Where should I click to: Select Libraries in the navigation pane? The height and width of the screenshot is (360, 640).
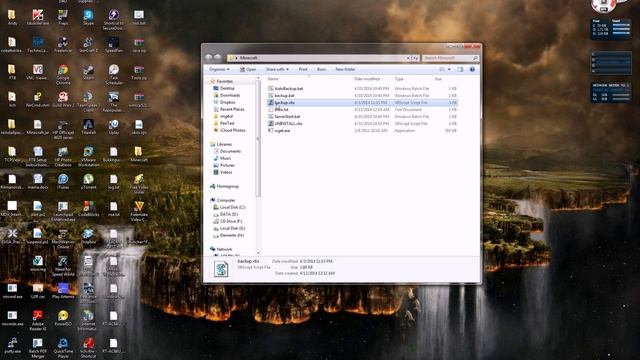(x=224, y=144)
